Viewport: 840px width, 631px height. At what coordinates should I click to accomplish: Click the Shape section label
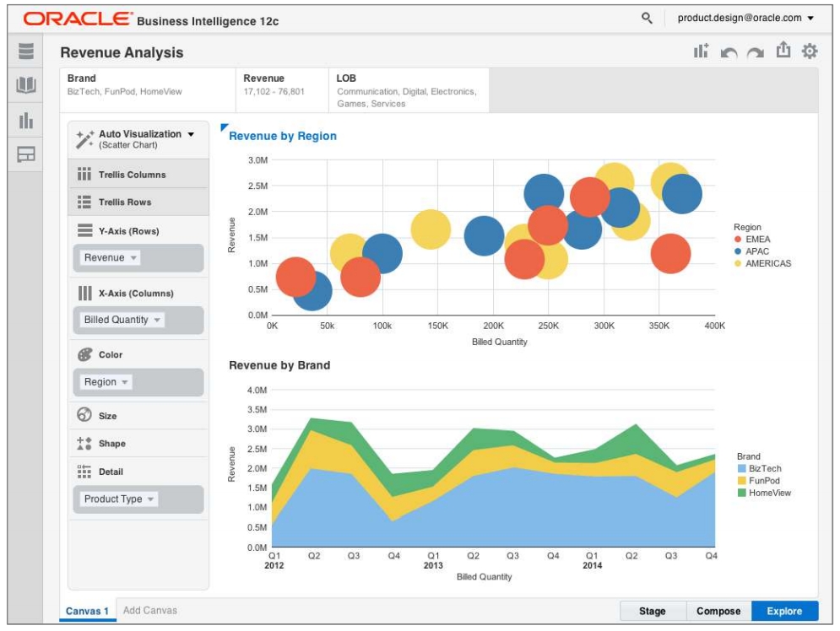[x=112, y=444]
